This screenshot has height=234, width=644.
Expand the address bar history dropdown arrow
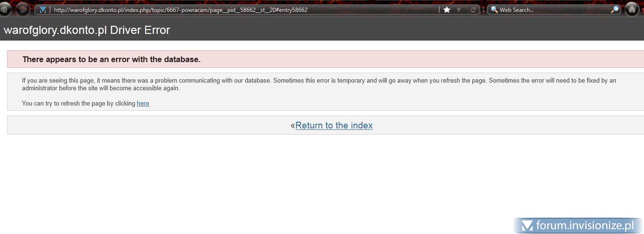459,10
